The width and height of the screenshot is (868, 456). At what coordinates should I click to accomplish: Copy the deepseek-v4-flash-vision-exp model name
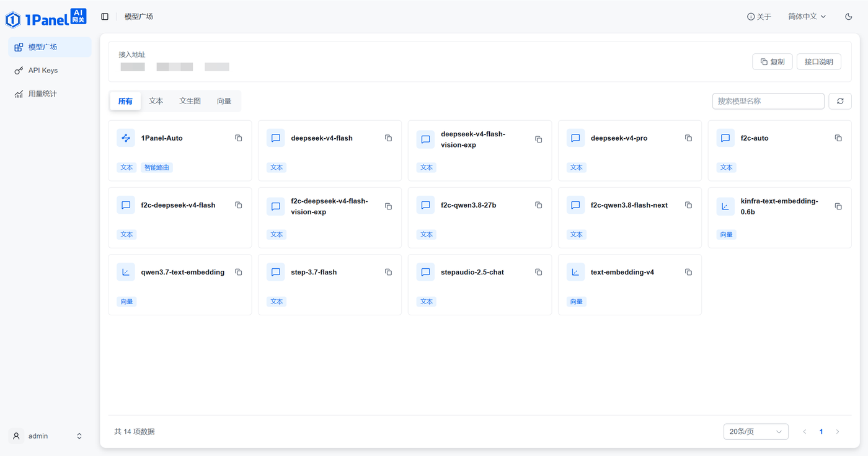[539, 139]
